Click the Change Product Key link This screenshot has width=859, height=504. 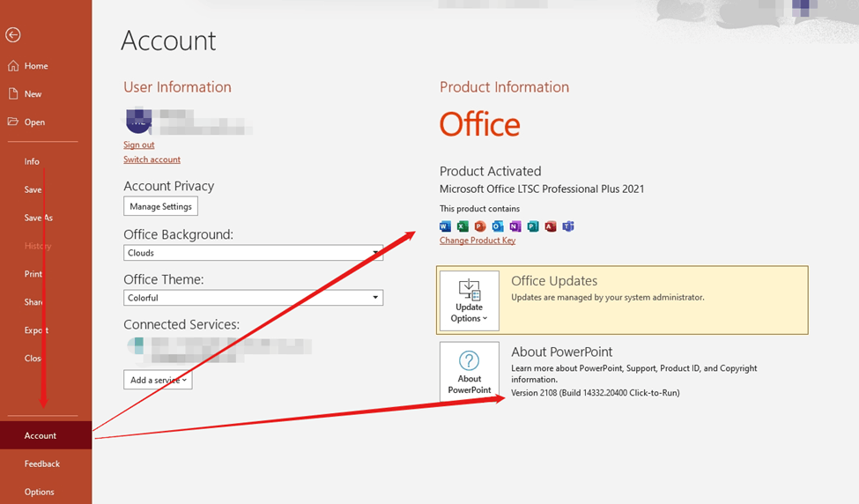tap(478, 241)
